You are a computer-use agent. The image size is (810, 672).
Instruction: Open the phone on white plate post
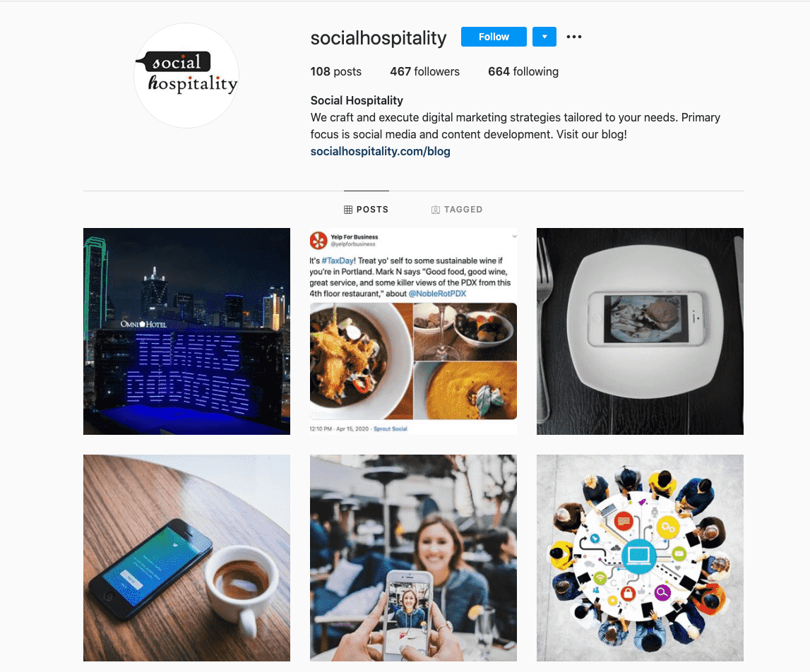click(640, 331)
